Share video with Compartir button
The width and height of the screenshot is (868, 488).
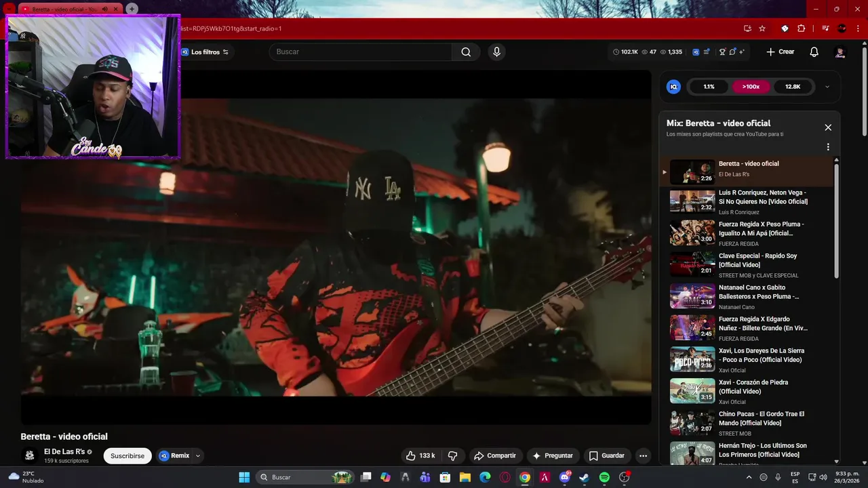(x=495, y=455)
